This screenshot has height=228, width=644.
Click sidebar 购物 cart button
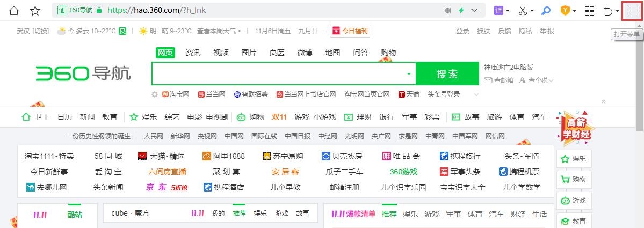(573, 180)
